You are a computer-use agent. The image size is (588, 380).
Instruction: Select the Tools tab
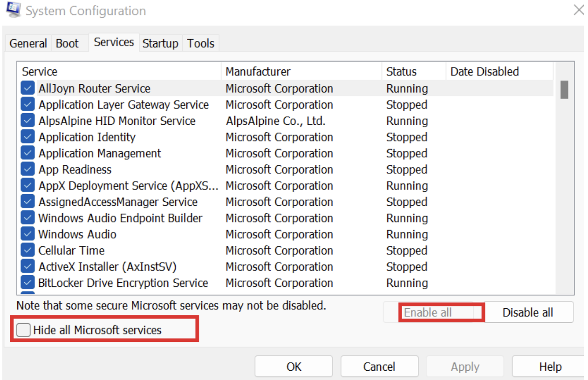200,43
